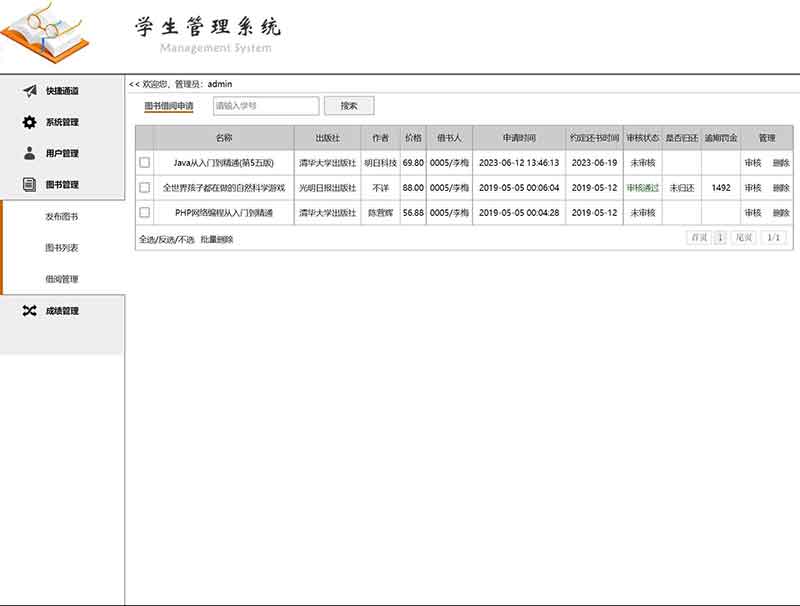The width and height of the screenshot is (800, 606).
Task: Focus the 请输入学号 search field
Action: click(265, 105)
